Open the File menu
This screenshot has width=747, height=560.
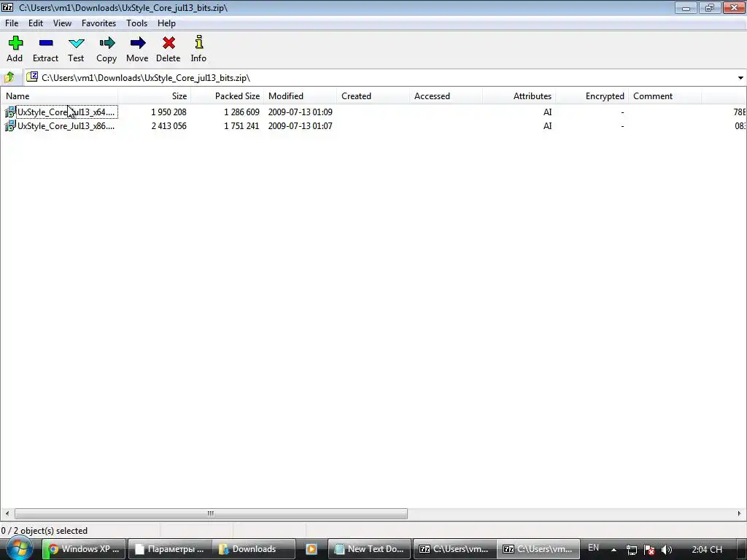pyautogui.click(x=12, y=23)
